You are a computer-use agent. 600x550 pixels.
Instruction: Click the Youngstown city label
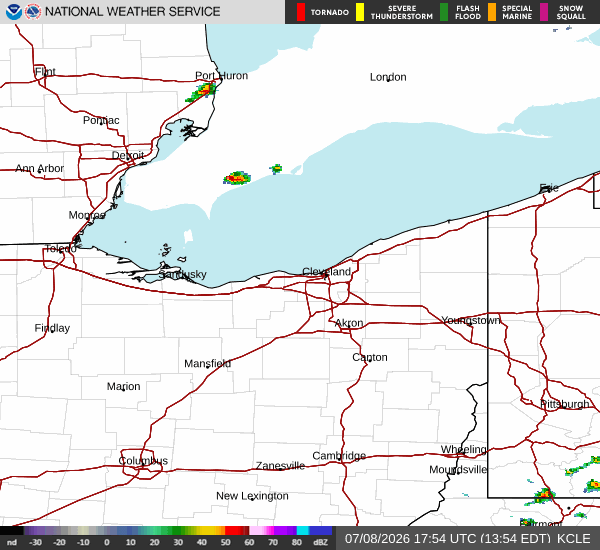[471, 320]
